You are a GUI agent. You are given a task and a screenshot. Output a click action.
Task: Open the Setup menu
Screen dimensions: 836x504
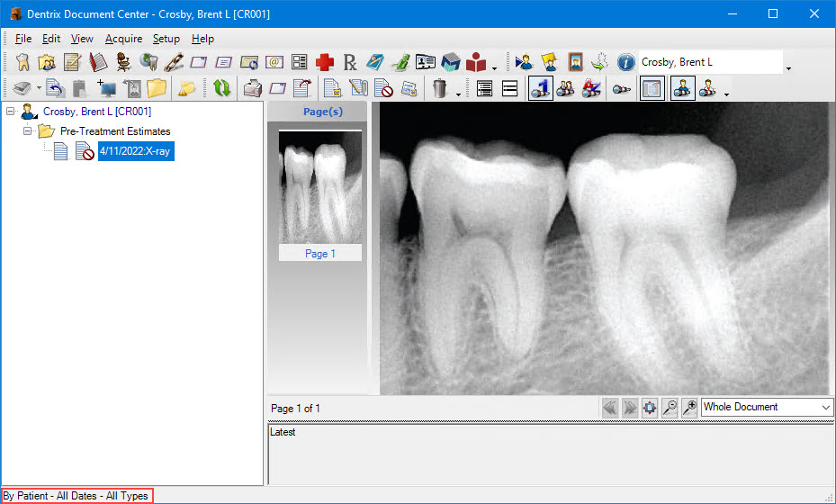[166, 39]
